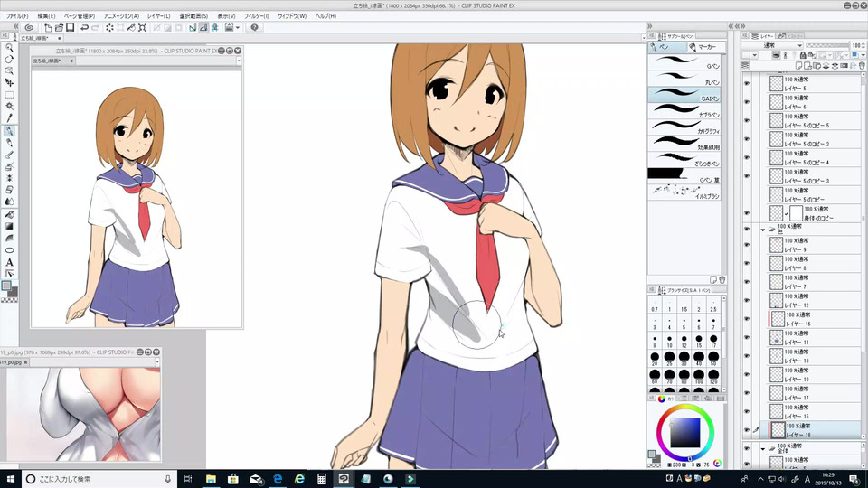Select the active Pen tool in toolbox

(9, 131)
